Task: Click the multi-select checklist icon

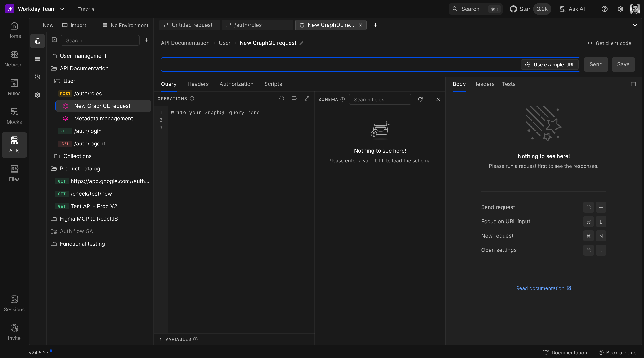Action: coord(54,40)
